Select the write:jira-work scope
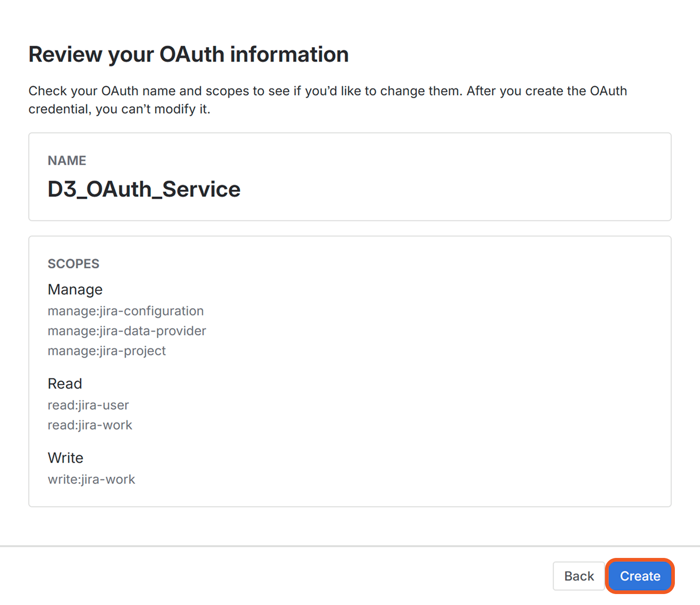Screen dimensions: 700x605 tap(91, 479)
